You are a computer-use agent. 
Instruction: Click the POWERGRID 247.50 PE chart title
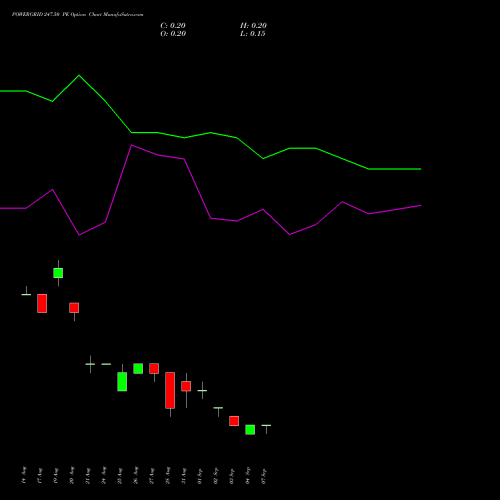click(77, 15)
